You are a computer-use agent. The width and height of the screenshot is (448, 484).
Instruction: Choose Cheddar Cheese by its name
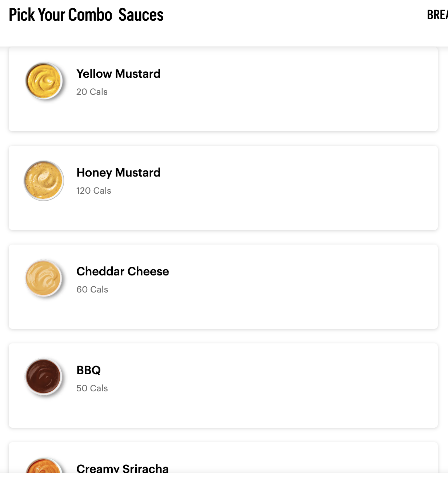pos(123,271)
